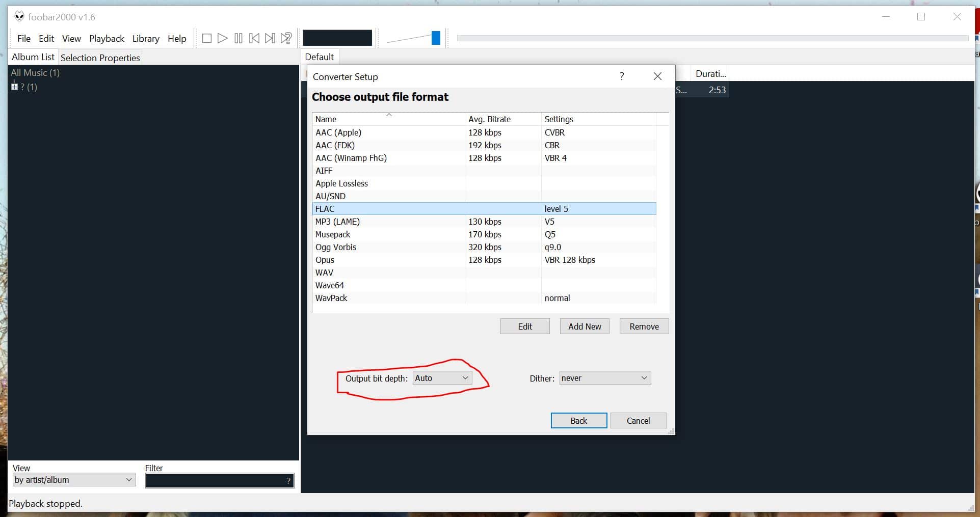Viewport: 980px width, 517px height.
Task: Open the Help menu
Action: point(177,39)
